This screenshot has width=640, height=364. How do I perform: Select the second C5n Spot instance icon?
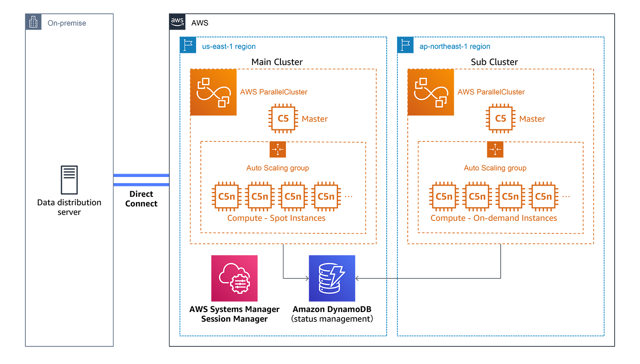[260, 196]
